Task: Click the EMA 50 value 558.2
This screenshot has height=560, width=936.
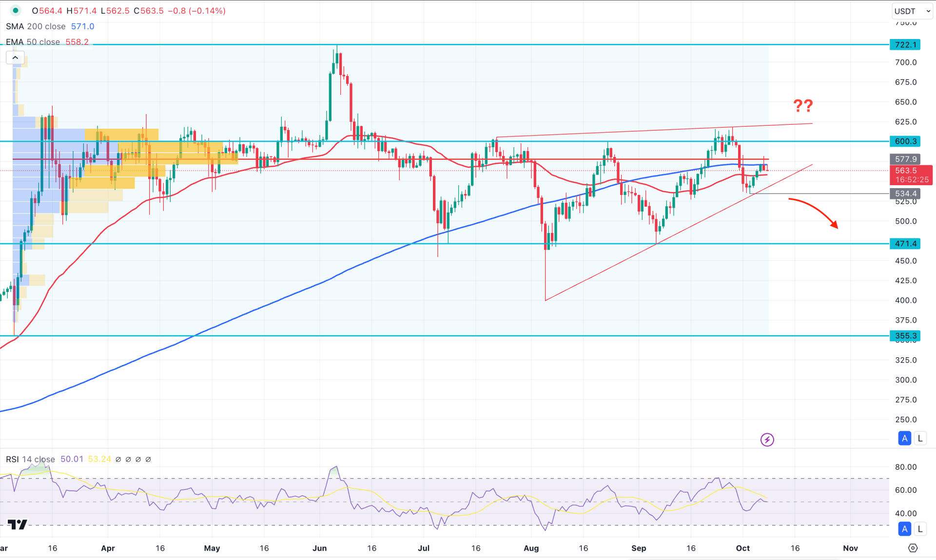Action: tap(77, 42)
